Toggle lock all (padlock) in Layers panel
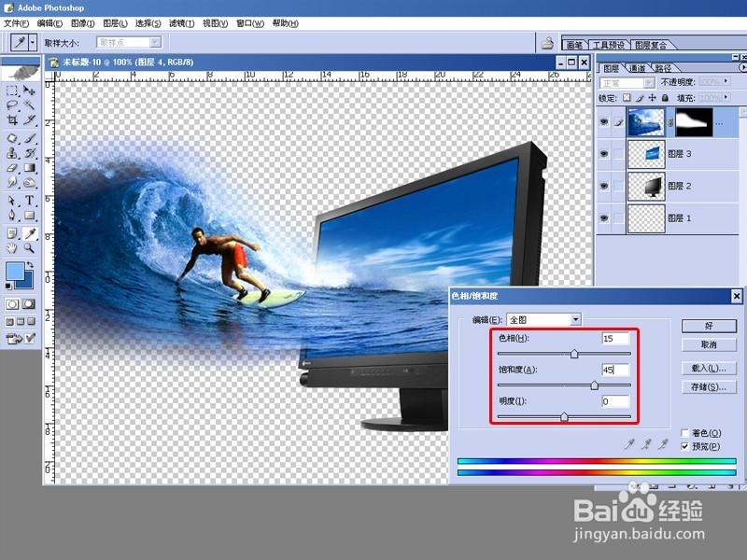The image size is (747, 560). 665,98
